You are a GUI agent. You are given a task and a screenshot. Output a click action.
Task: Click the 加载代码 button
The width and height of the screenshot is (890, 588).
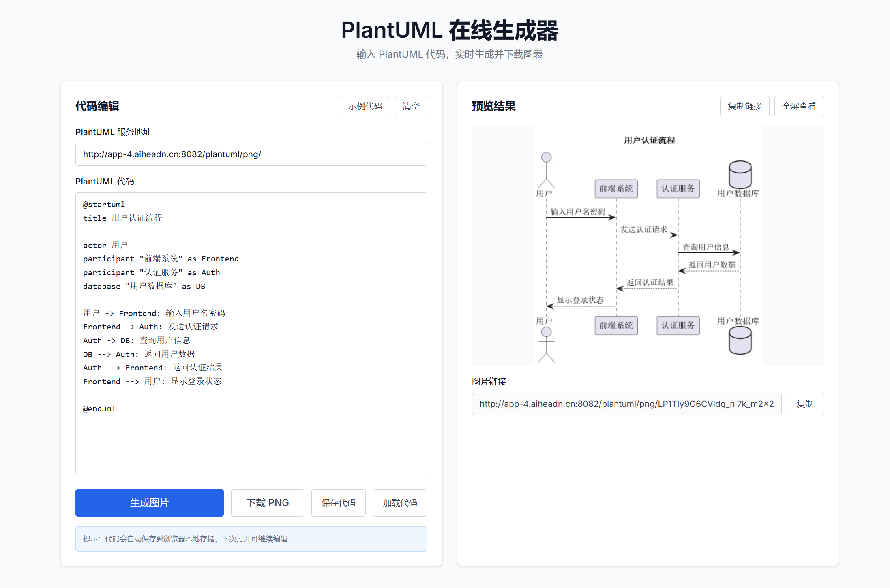tap(399, 502)
